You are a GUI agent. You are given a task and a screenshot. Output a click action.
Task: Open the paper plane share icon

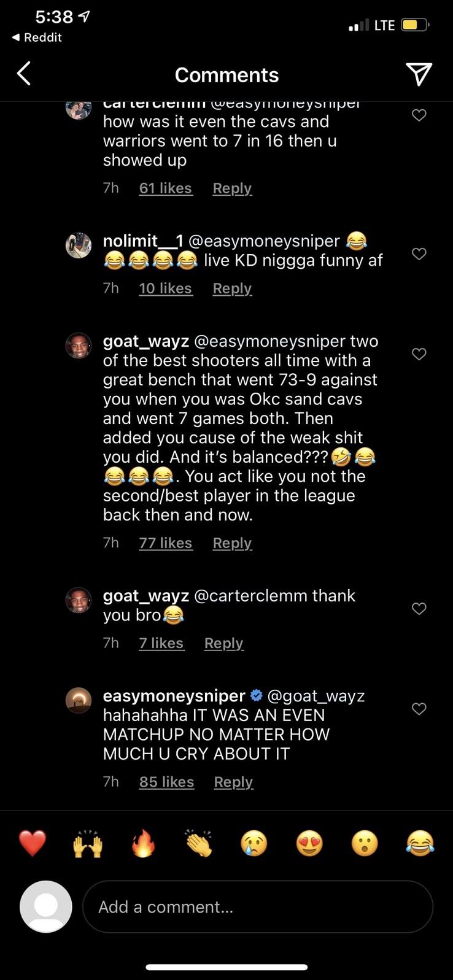(x=419, y=74)
